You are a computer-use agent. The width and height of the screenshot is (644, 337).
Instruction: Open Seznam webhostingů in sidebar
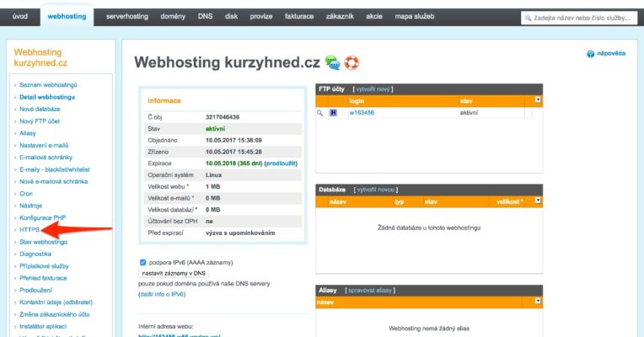[x=48, y=85]
